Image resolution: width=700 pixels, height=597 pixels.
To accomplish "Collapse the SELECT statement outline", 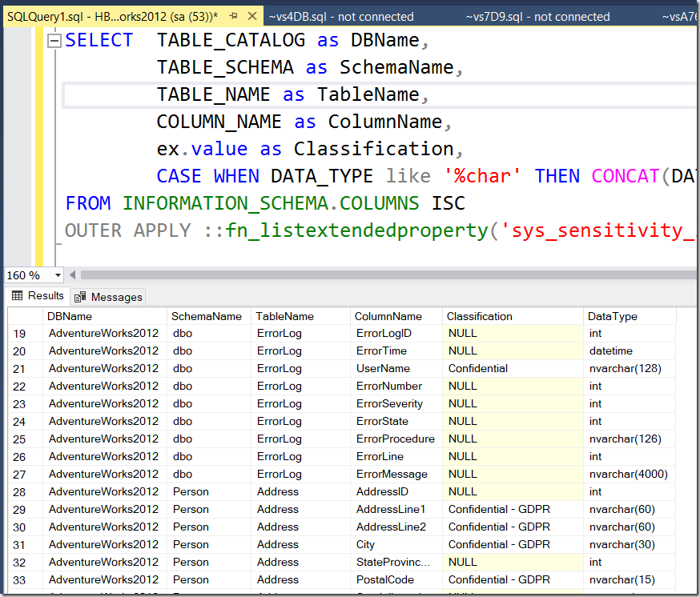I will [54, 42].
